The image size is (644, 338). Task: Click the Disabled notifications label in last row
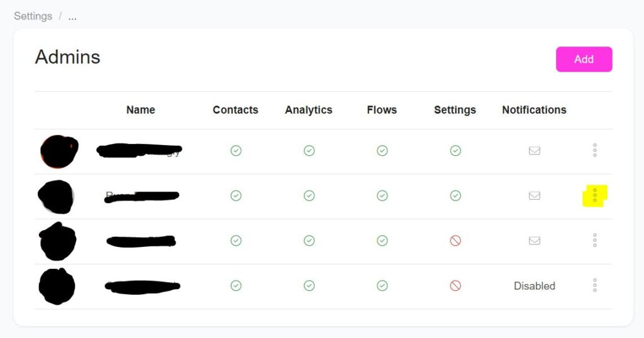(534, 286)
